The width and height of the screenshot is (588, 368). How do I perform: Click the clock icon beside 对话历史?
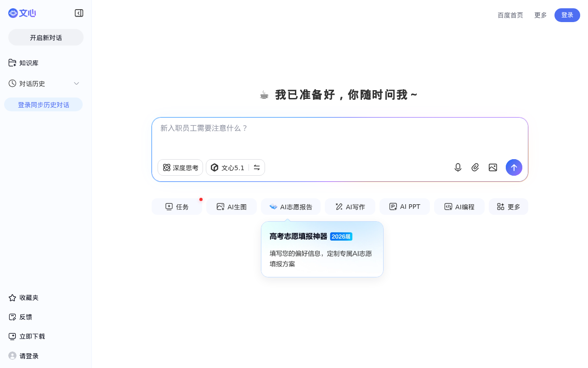coord(12,83)
